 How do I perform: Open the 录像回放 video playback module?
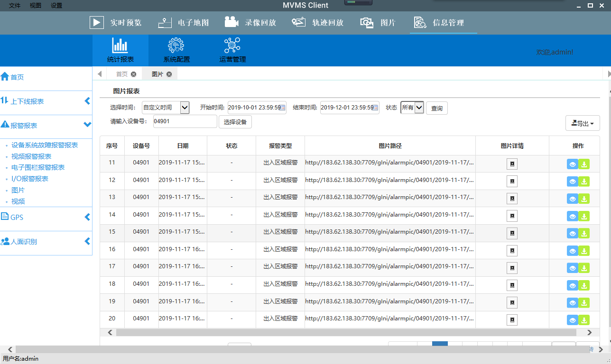[x=250, y=23]
